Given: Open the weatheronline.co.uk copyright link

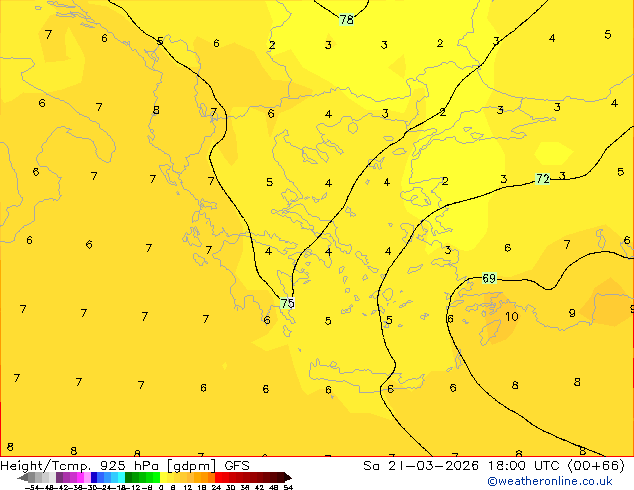Looking at the screenshot, I should click(x=550, y=481).
